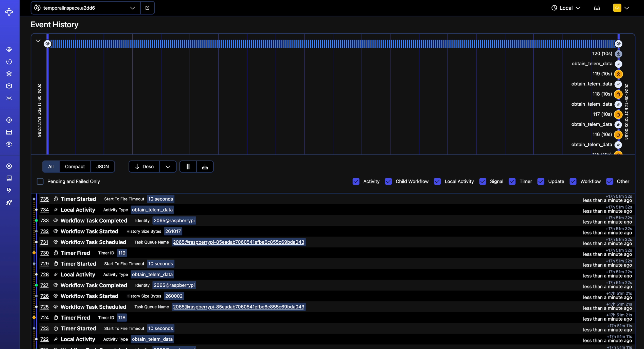Screen dimensions: 644x349
Task: Enable the Pending and Failed Only checkbox
Action: coord(40,181)
